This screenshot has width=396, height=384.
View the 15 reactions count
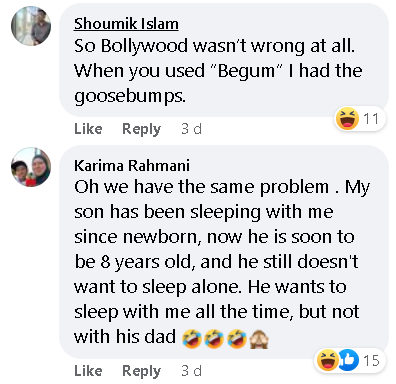point(371,361)
